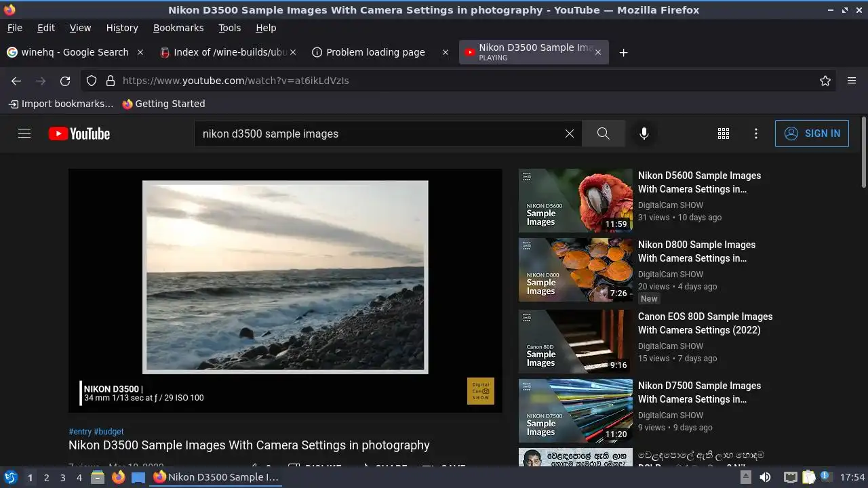Screen dimensions: 868x488
Task: Switch to workspace 2 in the taskbar
Action: (46, 478)
